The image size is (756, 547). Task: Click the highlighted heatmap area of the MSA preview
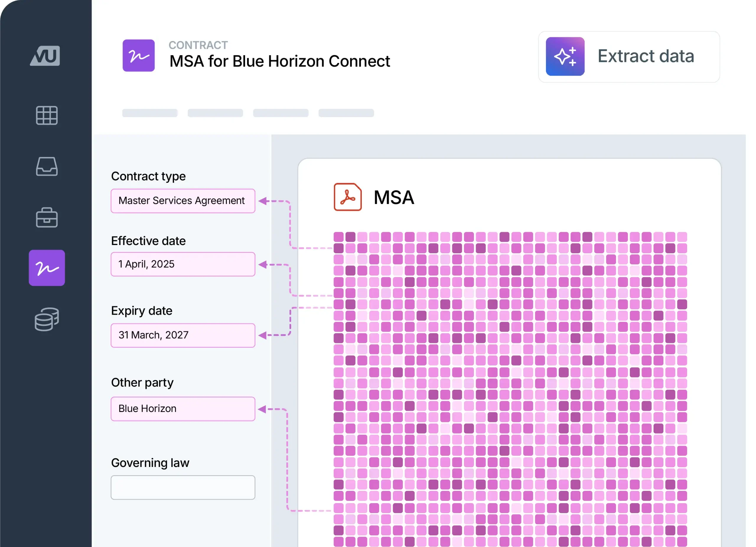point(510,384)
